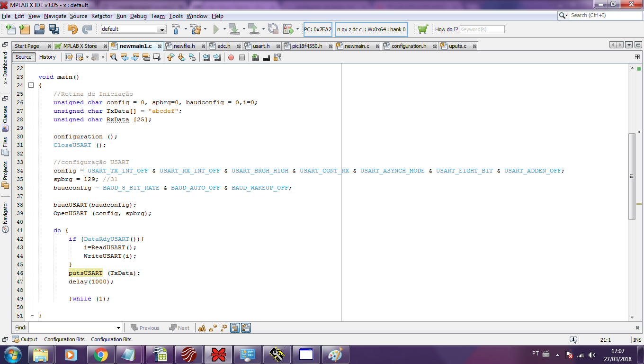Image resolution: width=644 pixels, height=364 pixels.
Task: Click the How do I keyword field
Action: [482, 29]
